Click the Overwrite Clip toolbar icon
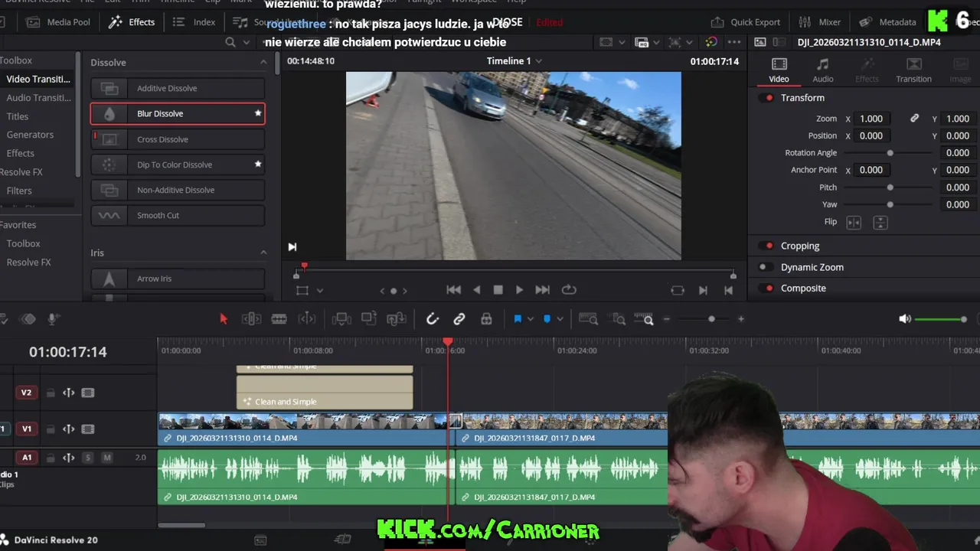The width and height of the screenshot is (980, 551). coord(369,319)
